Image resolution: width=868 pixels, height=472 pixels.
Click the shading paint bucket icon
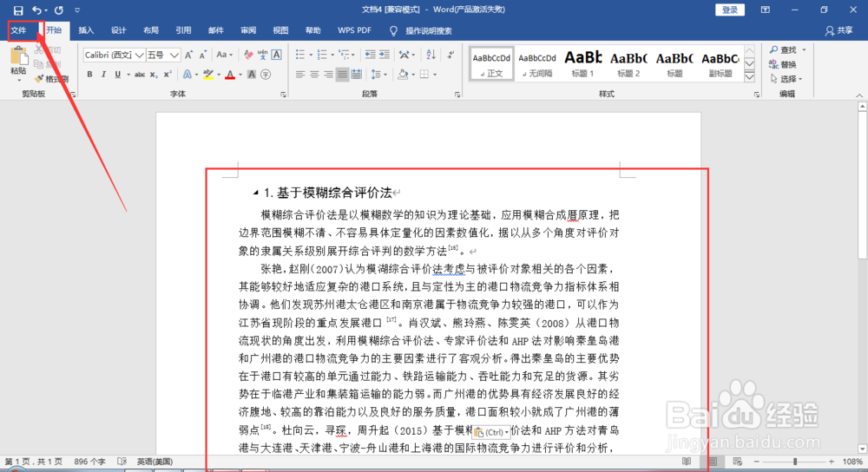click(x=403, y=74)
